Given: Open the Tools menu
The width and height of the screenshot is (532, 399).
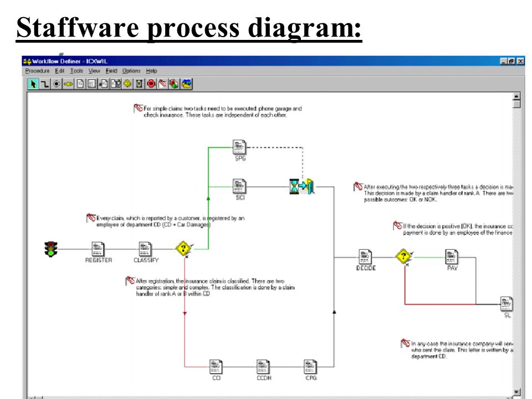Looking at the screenshot, I should pos(76,71).
